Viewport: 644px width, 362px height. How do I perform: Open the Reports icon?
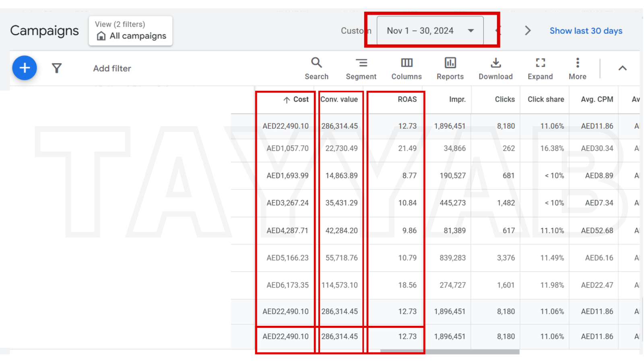[450, 68]
